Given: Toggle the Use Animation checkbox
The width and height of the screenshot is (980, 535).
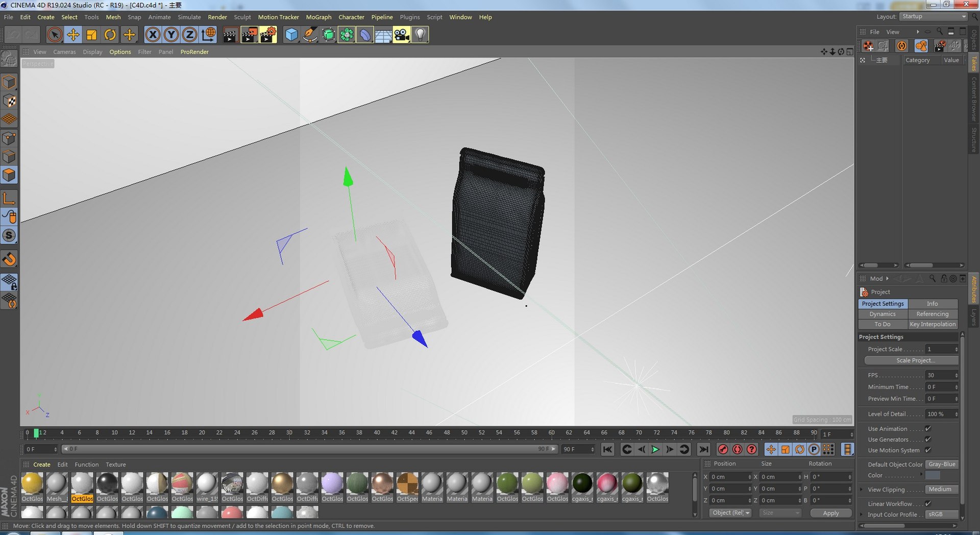Looking at the screenshot, I should coord(928,429).
